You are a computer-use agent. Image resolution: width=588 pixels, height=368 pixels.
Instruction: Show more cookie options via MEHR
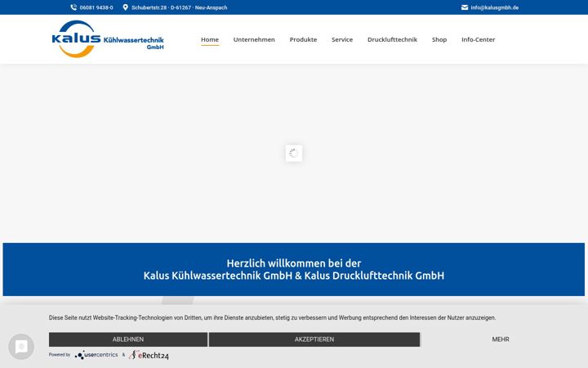[501, 339]
